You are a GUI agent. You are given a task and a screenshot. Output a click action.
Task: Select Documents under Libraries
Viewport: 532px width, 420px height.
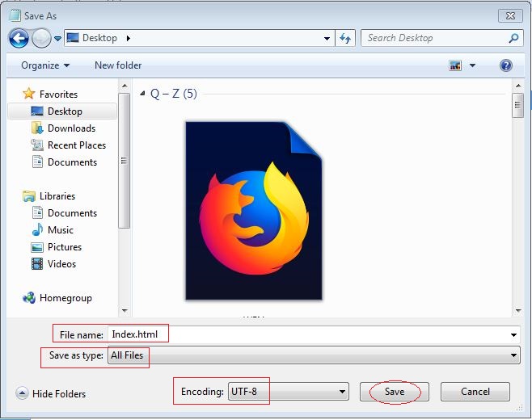(72, 213)
